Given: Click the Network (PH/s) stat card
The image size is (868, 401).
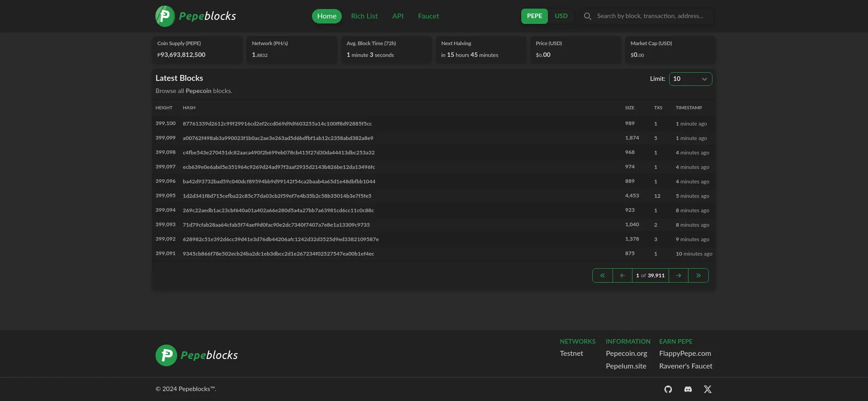Looking at the screenshot, I should (x=292, y=50).
